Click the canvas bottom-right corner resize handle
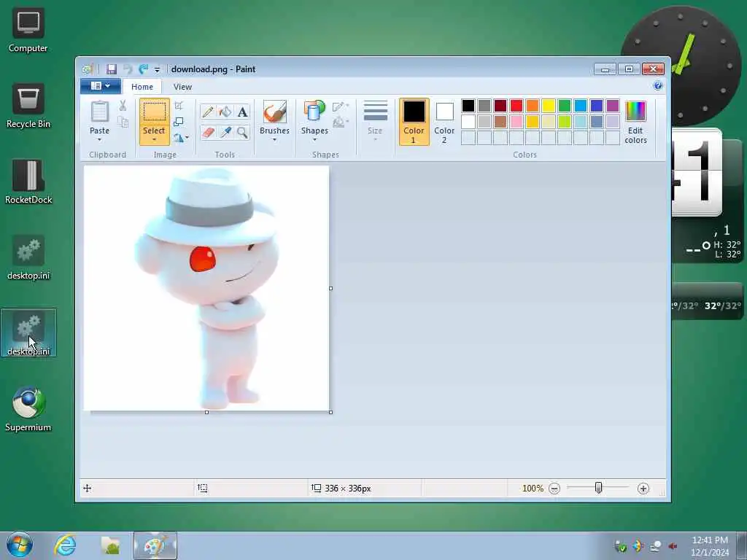This screenshot has width=747, height=560. pyautogui.click(x=330, y=413)
